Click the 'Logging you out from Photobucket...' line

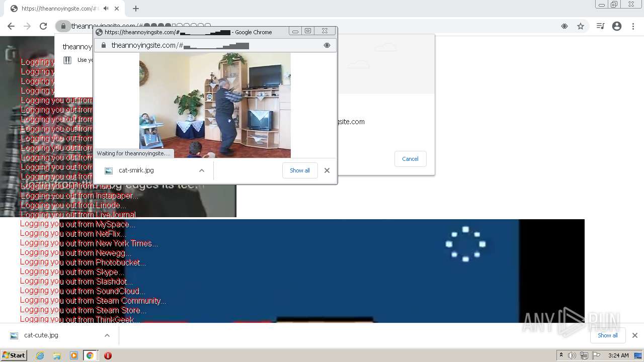tap(83, 262)
